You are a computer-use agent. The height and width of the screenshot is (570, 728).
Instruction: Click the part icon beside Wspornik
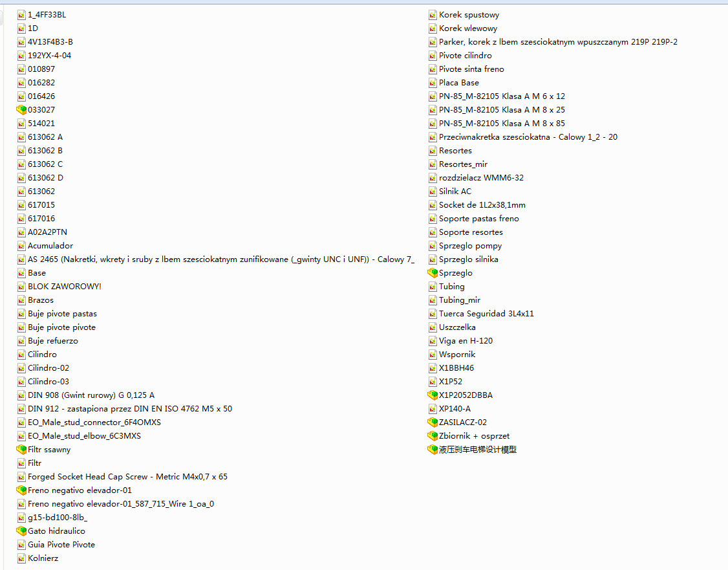[433, 355]
